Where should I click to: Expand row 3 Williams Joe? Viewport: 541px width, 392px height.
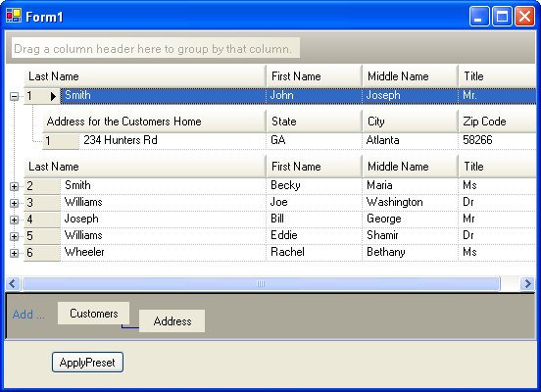tap(14, 203)
